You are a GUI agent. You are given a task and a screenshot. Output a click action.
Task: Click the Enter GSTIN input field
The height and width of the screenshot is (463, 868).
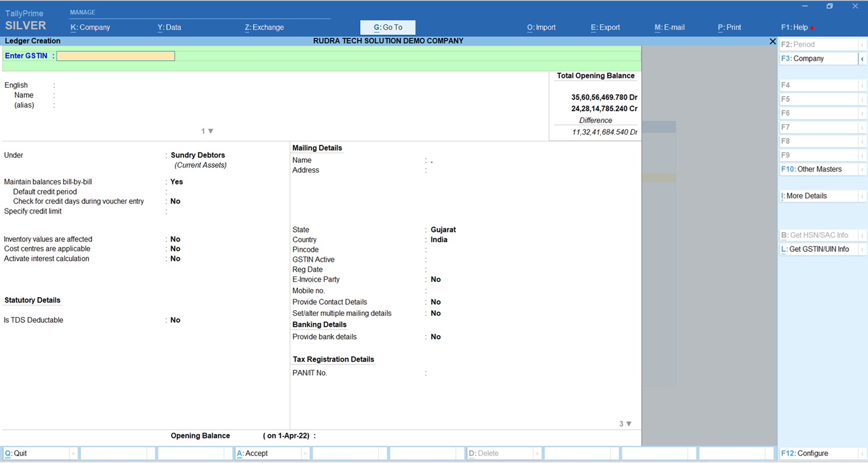pos(116,56)
